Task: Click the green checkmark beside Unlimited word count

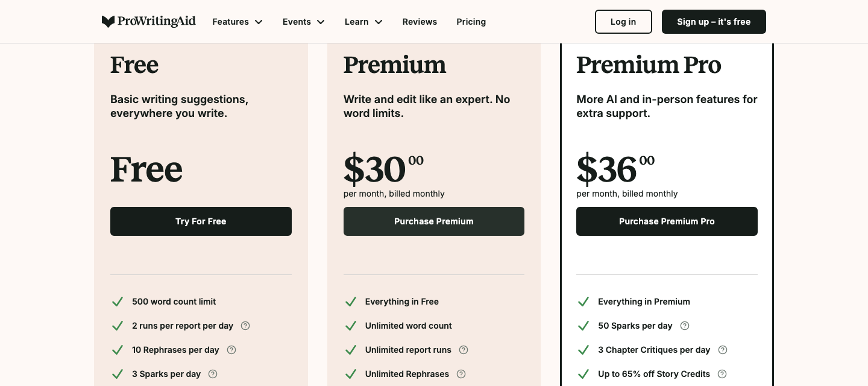Action: [x=350, y=326]
